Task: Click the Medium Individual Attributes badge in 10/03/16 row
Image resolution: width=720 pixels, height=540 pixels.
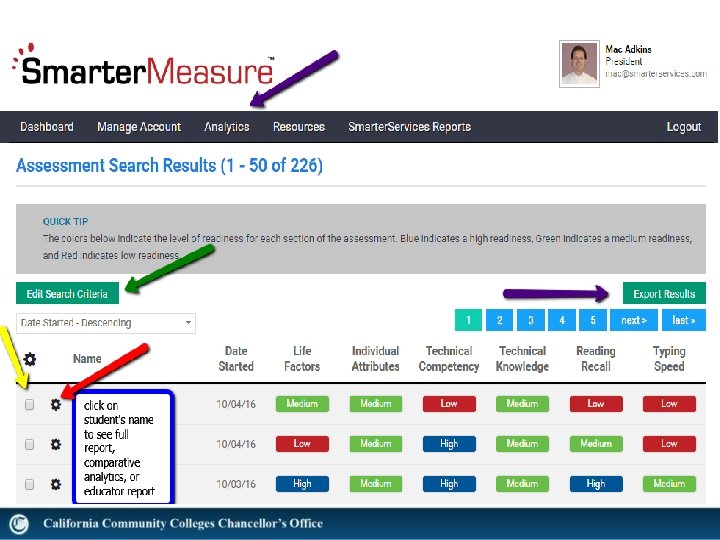Action: [376, 484]
